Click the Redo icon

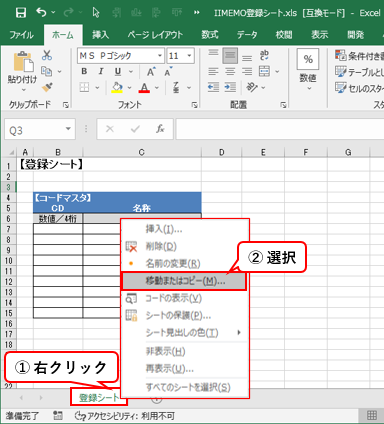[69, 13]
